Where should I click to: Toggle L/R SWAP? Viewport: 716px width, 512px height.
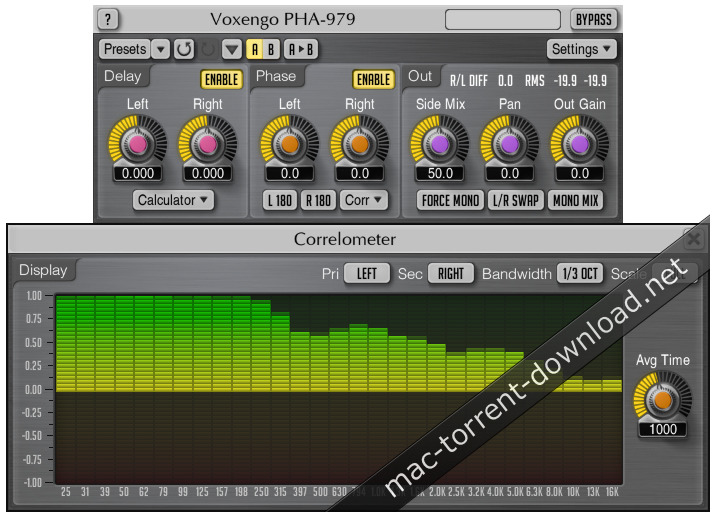click(516, 201)
